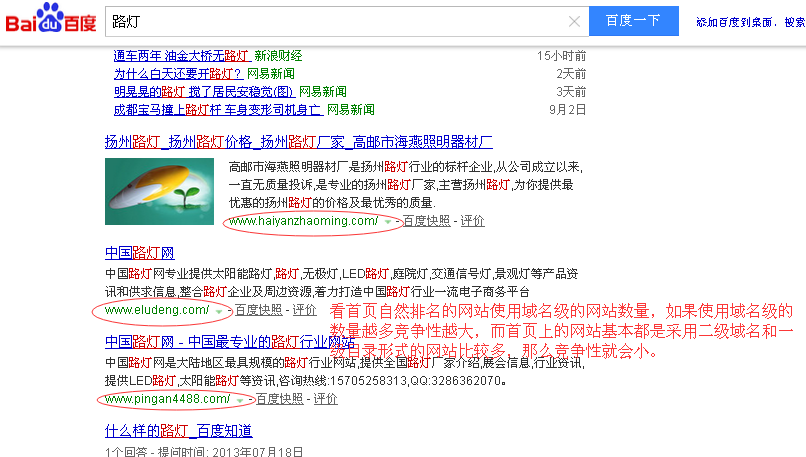
Task: Open the 中国路灯网 result title
Action: [140, 252]
